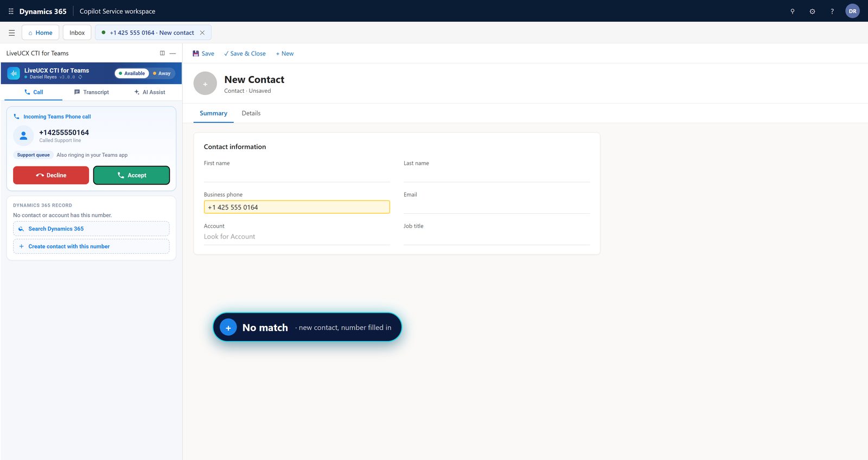This screenshot has width=868, height=460.
Task: Click the Copilot Service workspace app name
Action: [117, 11]
